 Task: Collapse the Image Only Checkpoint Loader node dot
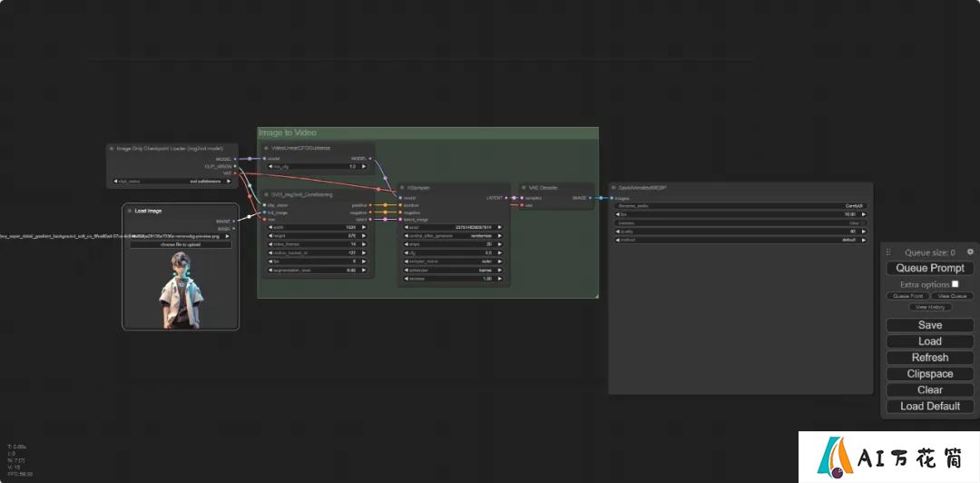(x=112, y=148)
